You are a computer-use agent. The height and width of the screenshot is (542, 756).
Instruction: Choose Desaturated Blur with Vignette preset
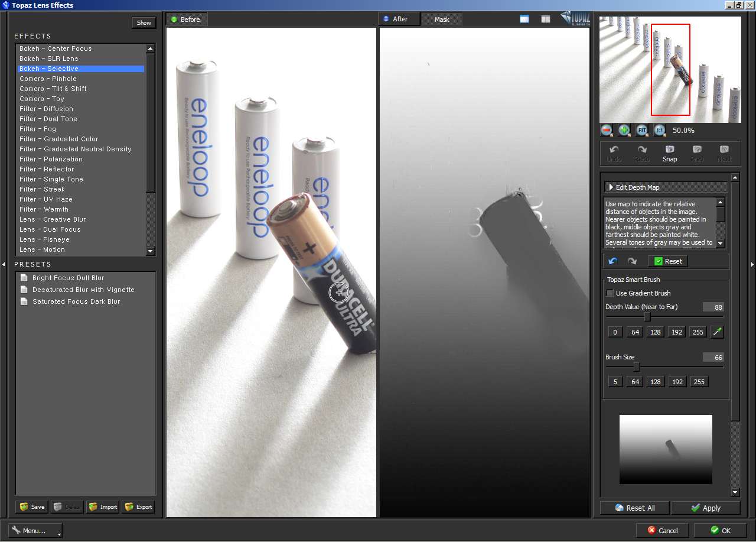click(x=83, y=290)
